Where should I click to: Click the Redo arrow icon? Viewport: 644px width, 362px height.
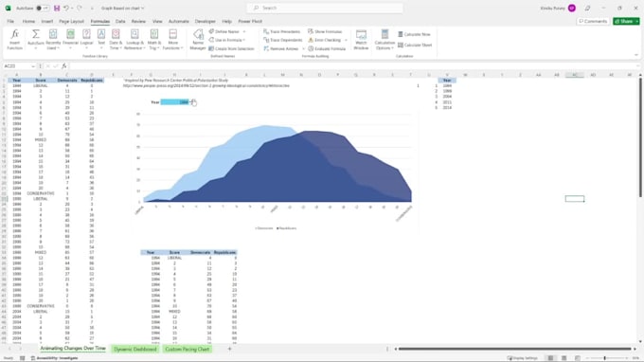(80, 9)
